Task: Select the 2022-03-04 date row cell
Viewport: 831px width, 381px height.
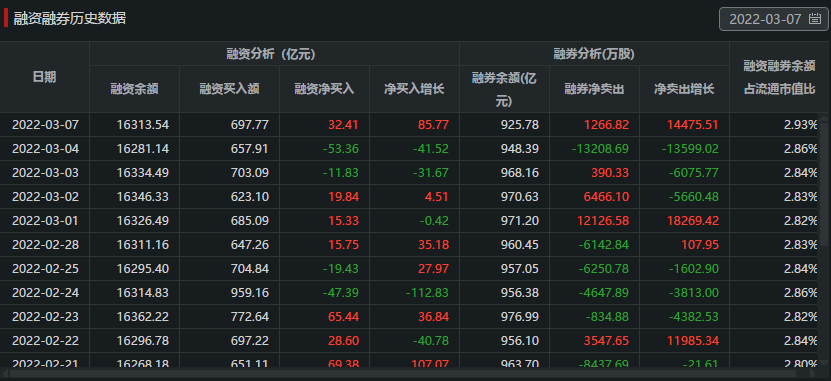Action: pos(45,149)
